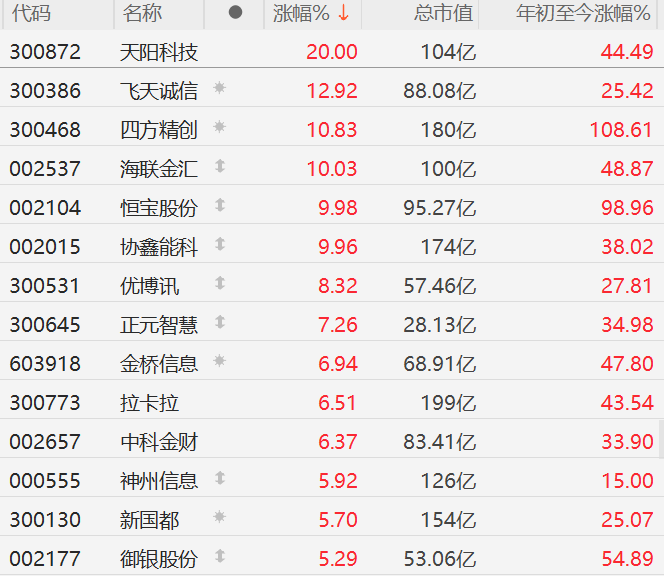Click the 180亿 market cap of 四方精创

click(448, 130)
